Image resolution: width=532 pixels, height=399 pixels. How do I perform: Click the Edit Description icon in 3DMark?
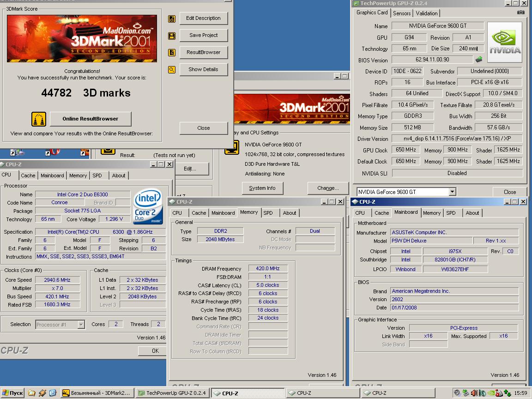tap(172, 18)
